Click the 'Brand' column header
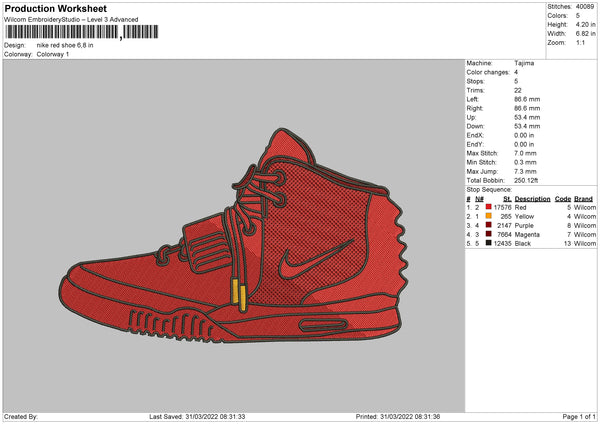 pos(584,199)
